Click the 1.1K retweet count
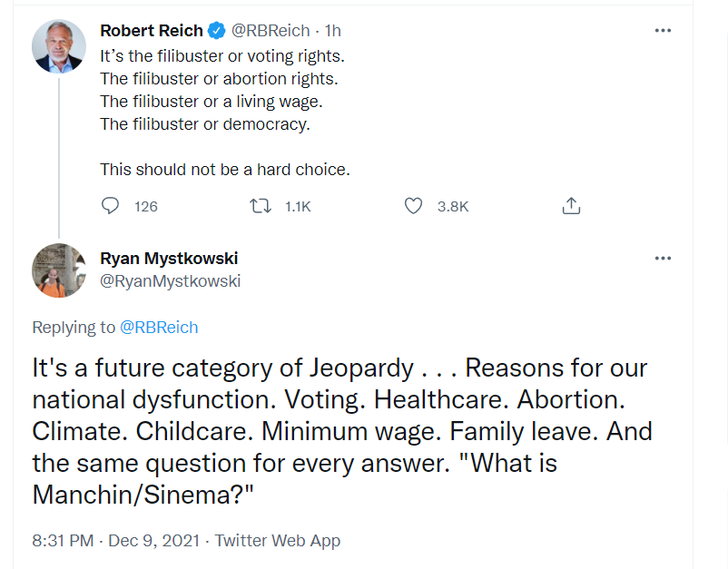The width and height of the screenshot is (728, 569). point(298,207)
